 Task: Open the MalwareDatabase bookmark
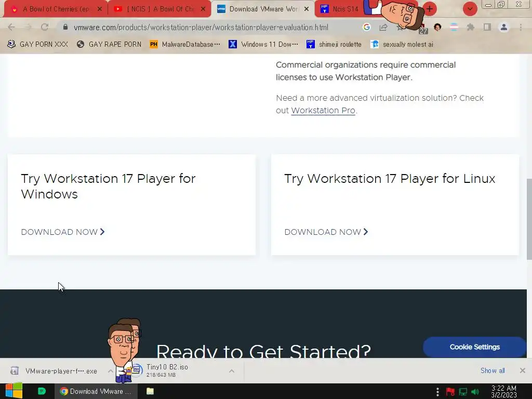coord(185,44)
